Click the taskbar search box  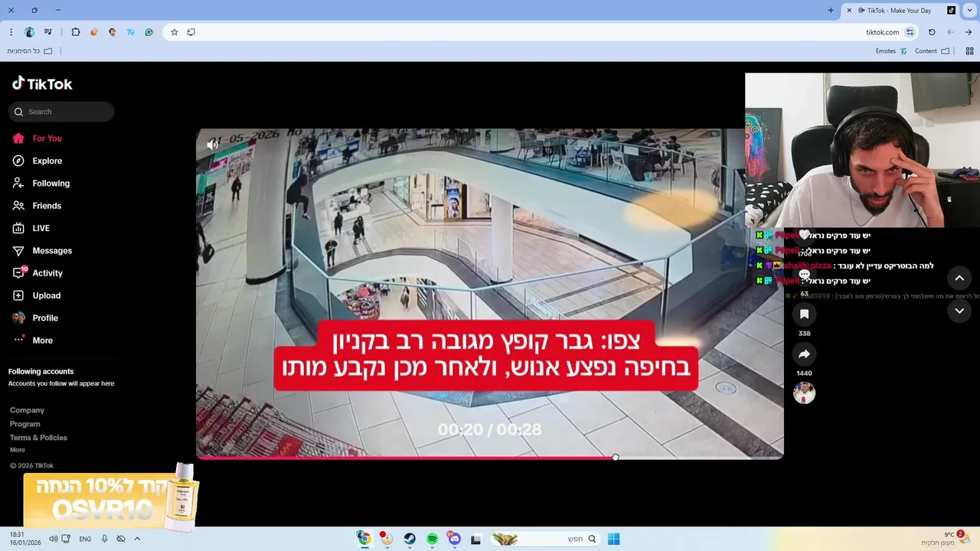point(544,539)
